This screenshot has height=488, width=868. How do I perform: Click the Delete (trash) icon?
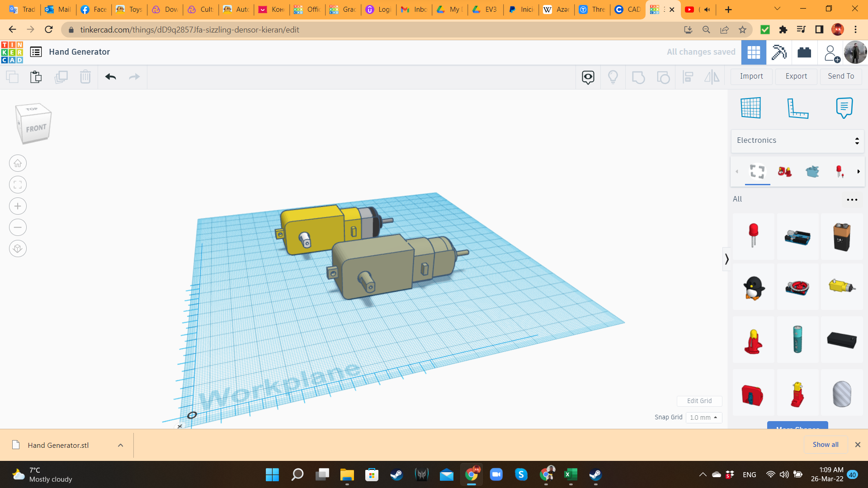click(85, 77)
